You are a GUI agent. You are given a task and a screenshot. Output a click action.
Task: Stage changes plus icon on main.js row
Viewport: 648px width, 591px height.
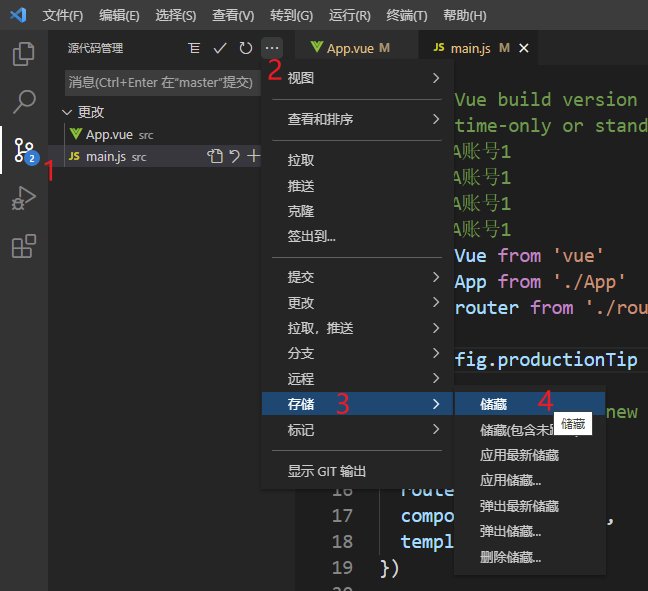click(x=253, y=156)
